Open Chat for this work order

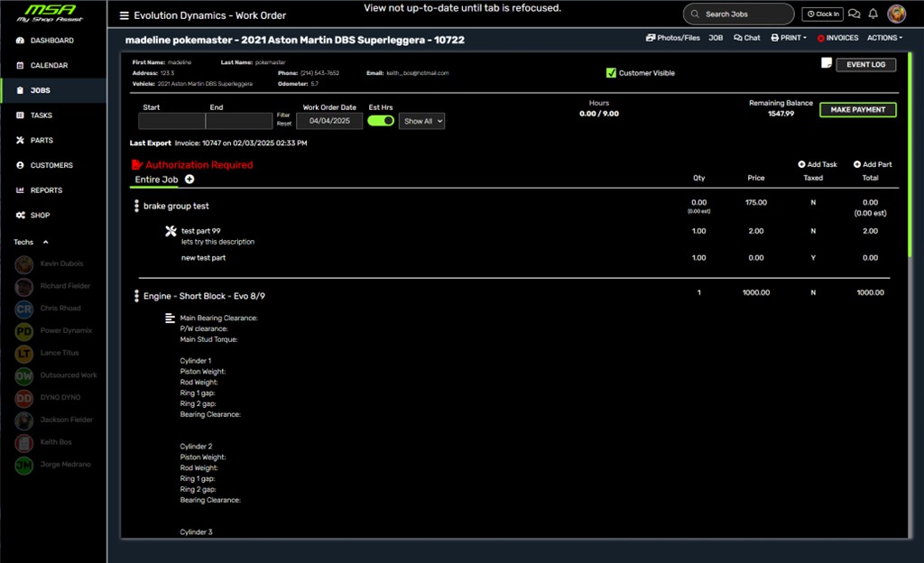pyautogui.click(x=746, y=38)
